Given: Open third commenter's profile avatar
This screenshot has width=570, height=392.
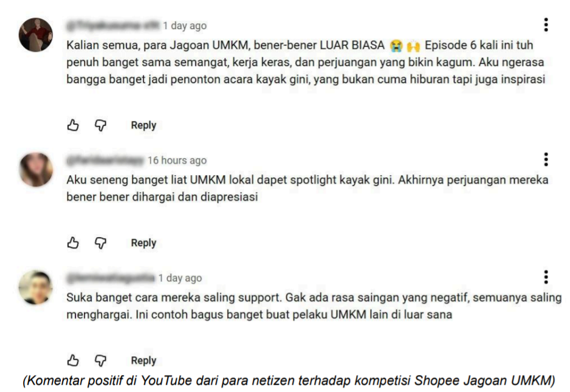Looking at the screenshot, I should tap(36, 287).
